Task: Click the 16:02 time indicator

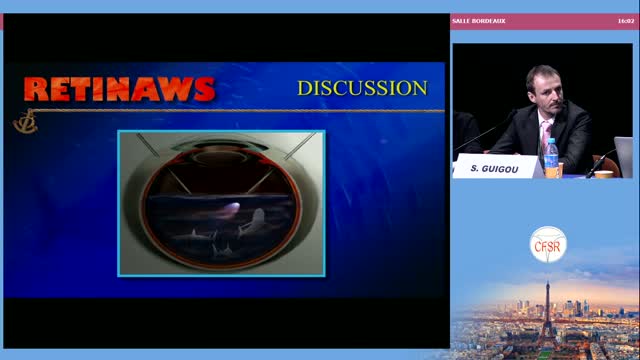Action: 625,21
